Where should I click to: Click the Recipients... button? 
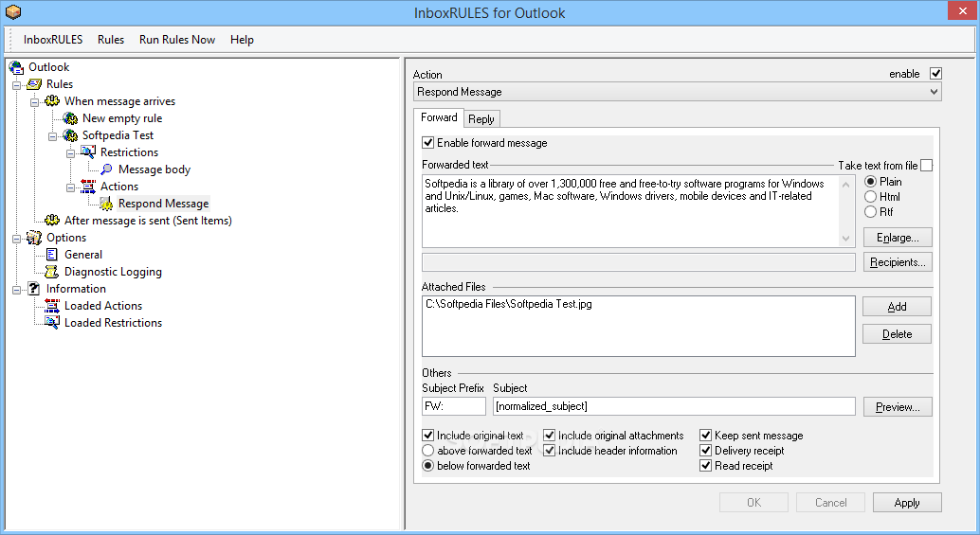[x=898, y=262]
